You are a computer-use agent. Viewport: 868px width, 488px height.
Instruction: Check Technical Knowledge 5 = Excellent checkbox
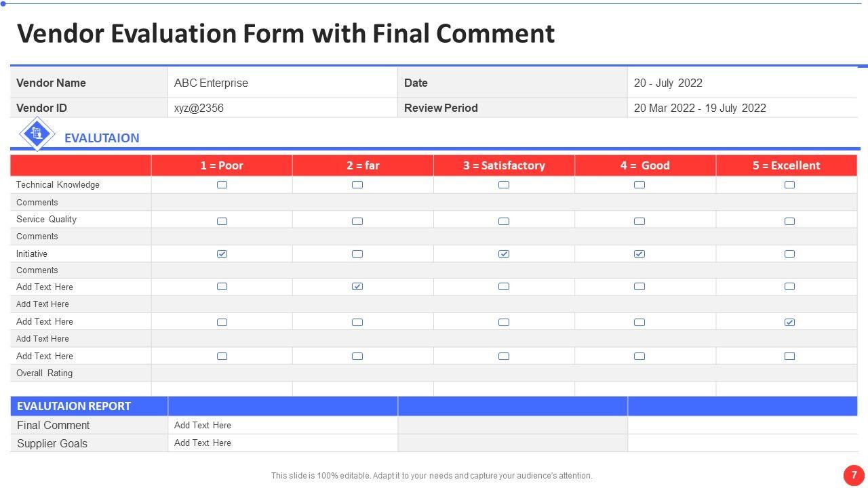tap(789, 184)
